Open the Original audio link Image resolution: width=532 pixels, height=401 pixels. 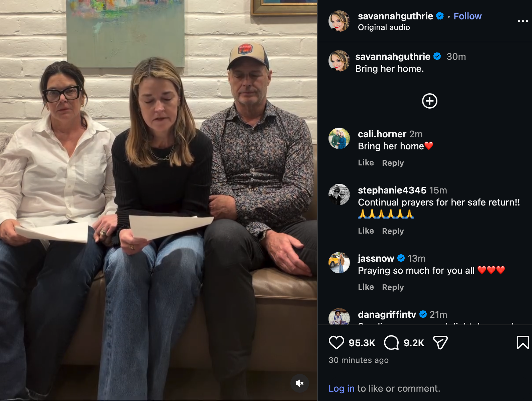pyautogui.click(x=384, y=27)
